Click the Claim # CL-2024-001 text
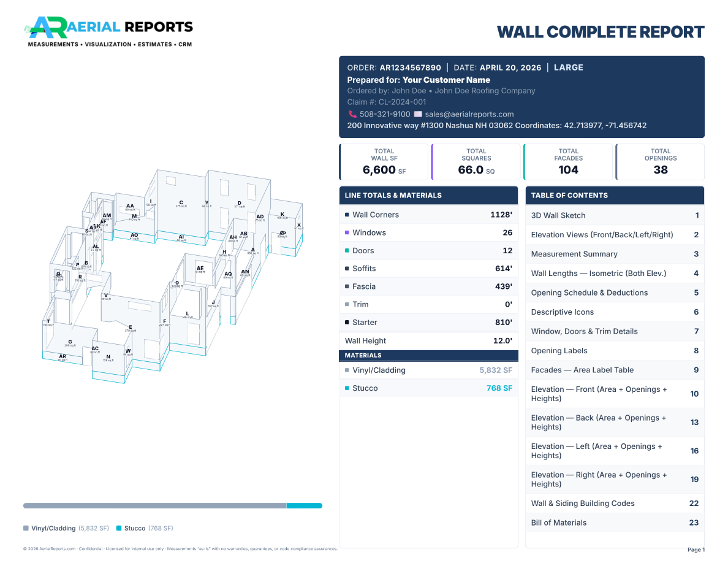The height and width of the screenshot is (563, 728). [x=386, y=102]
